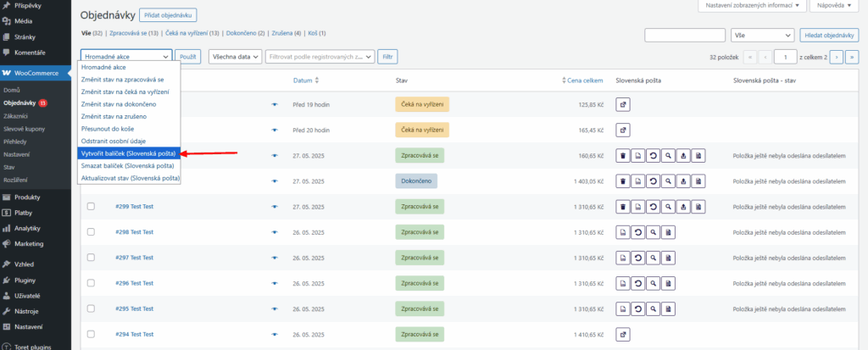Select the checkbox for order #296
Screen dimensions: 868x350
pos(92,284)
